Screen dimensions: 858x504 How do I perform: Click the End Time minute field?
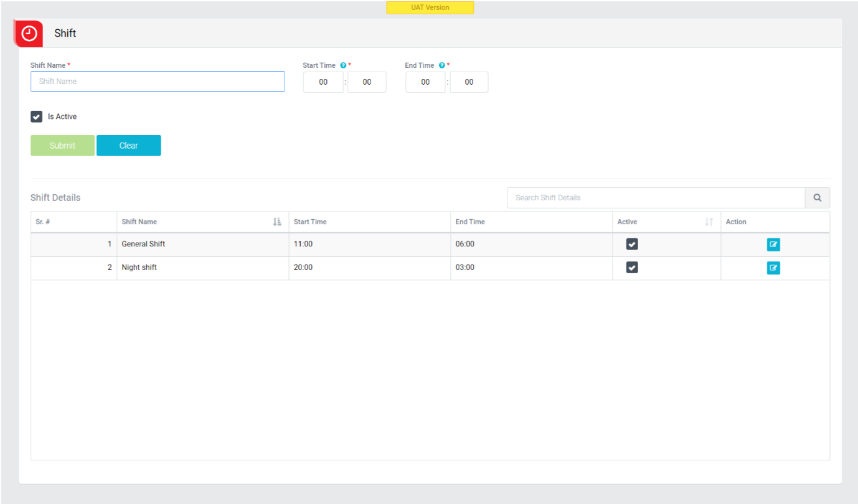[x=469, y=82]
